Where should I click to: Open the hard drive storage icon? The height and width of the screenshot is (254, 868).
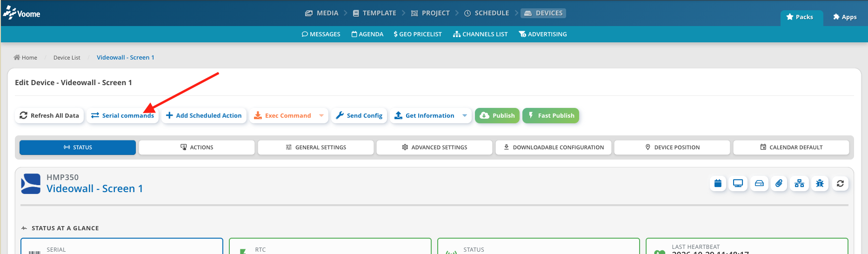[x=759, y=183]
